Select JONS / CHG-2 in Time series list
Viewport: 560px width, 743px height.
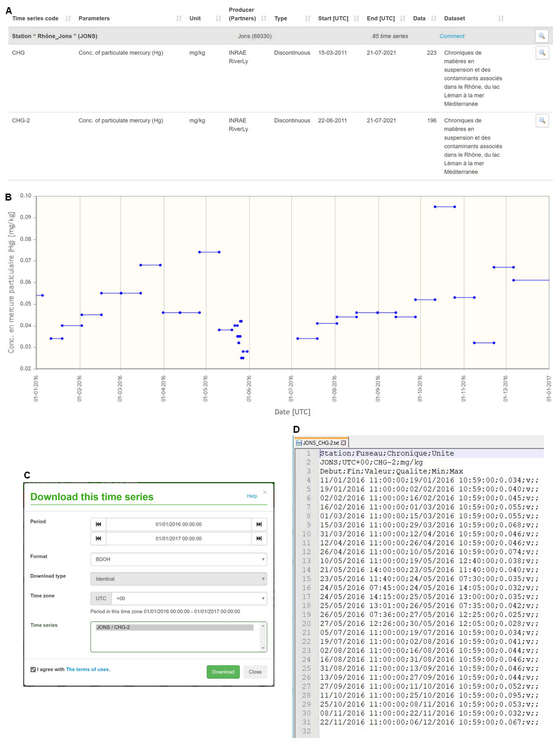174,627
